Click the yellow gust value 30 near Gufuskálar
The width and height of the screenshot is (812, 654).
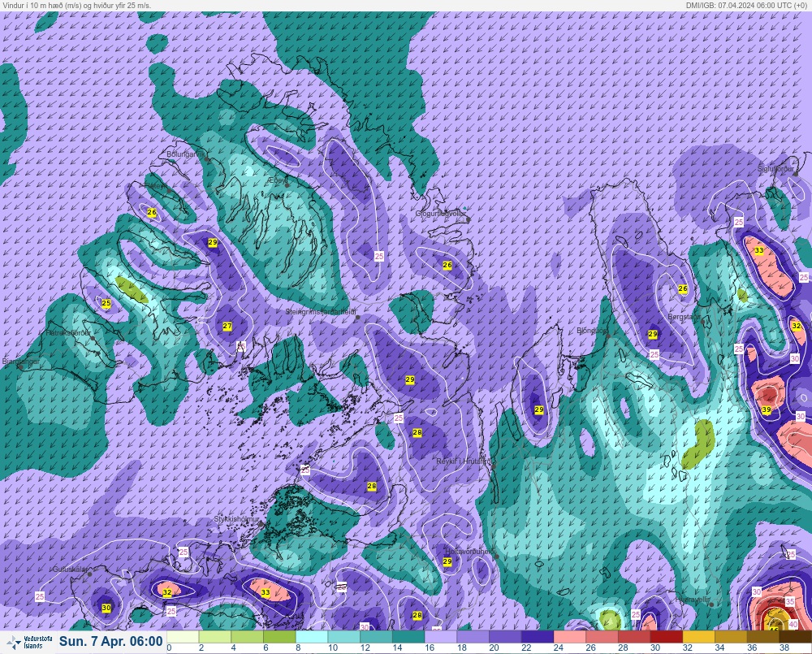(x=106, y=608)
